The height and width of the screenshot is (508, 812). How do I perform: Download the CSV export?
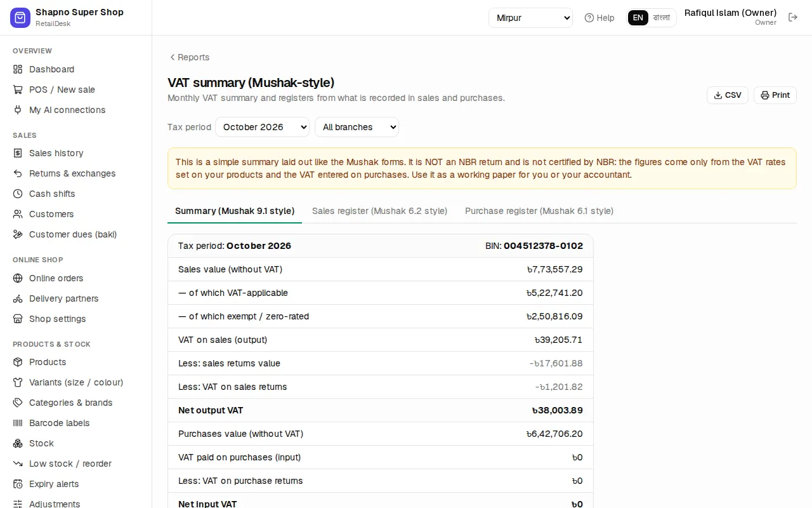coord(728,95)
